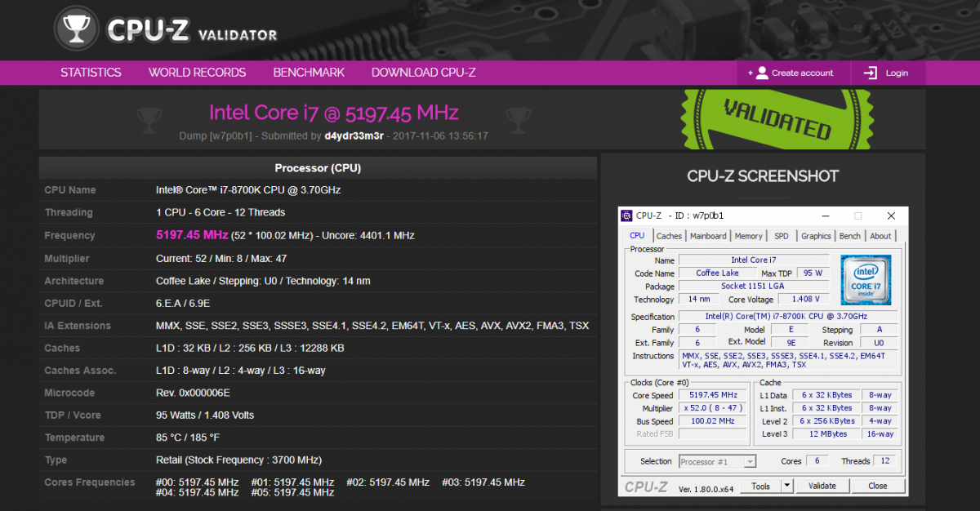Click the Name Intel Core i7 field
Image resolution: width=980 pixels, height=511 pixels.
755,260
